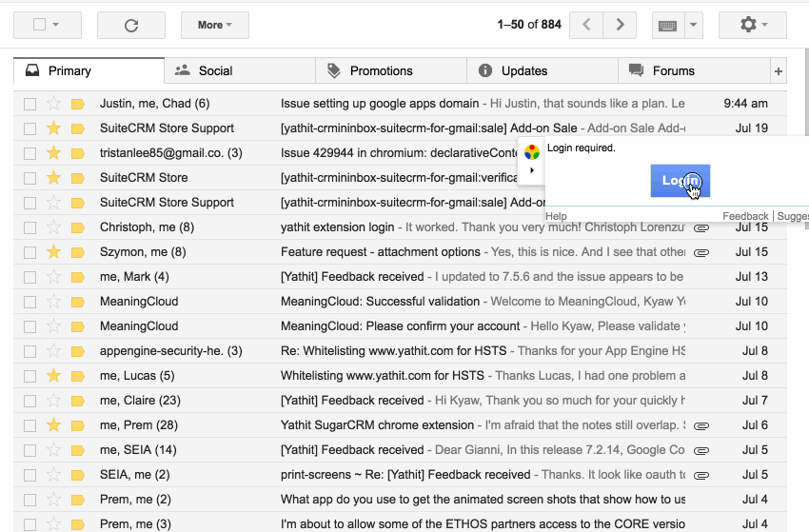
Task: Unstar the me, Lucas conversation
Action: point(53,376)
